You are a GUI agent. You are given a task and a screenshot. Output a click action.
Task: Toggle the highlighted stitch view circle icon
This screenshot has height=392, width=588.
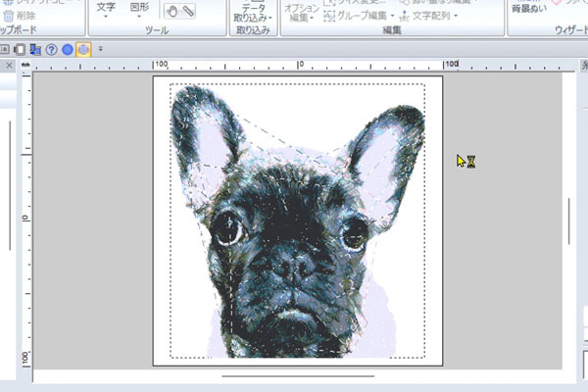click(x=83, y=50)
